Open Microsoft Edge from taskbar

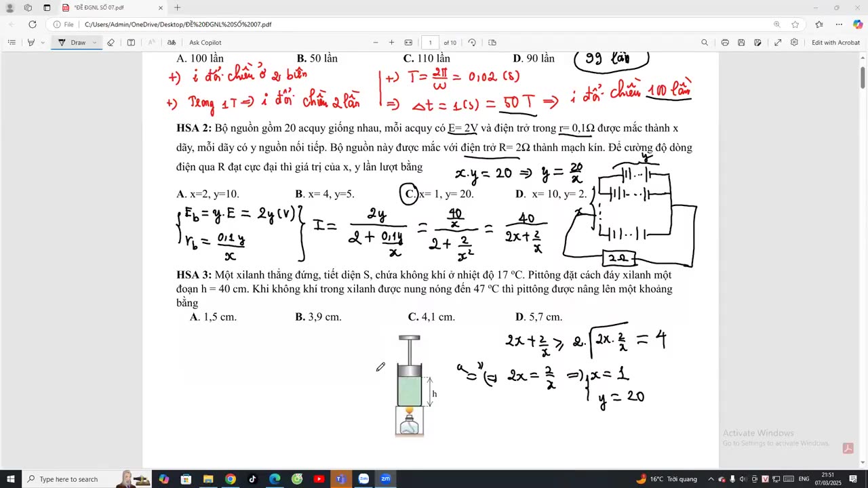click(275, 479)
